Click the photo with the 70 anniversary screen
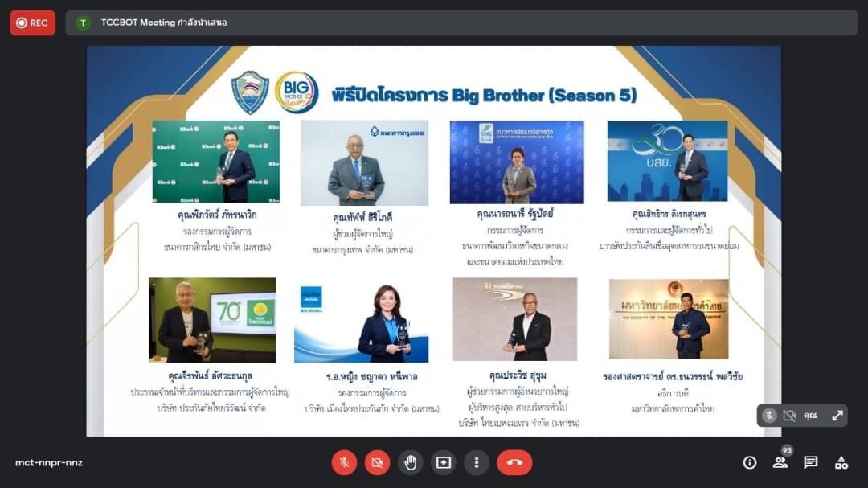Screen dimensions: 868x488 (x=212, y=320)
